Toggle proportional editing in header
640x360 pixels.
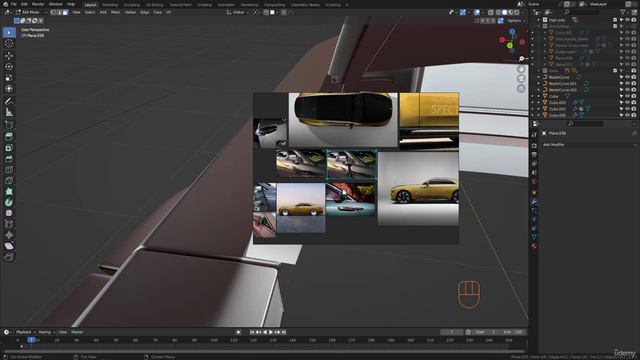point(284,12)
